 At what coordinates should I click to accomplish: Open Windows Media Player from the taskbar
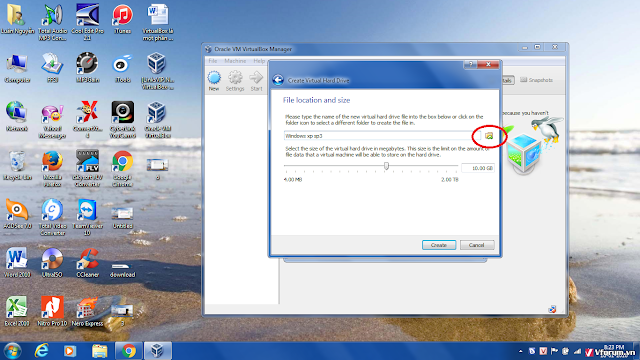pyautogui.click(x=70, y=351)
